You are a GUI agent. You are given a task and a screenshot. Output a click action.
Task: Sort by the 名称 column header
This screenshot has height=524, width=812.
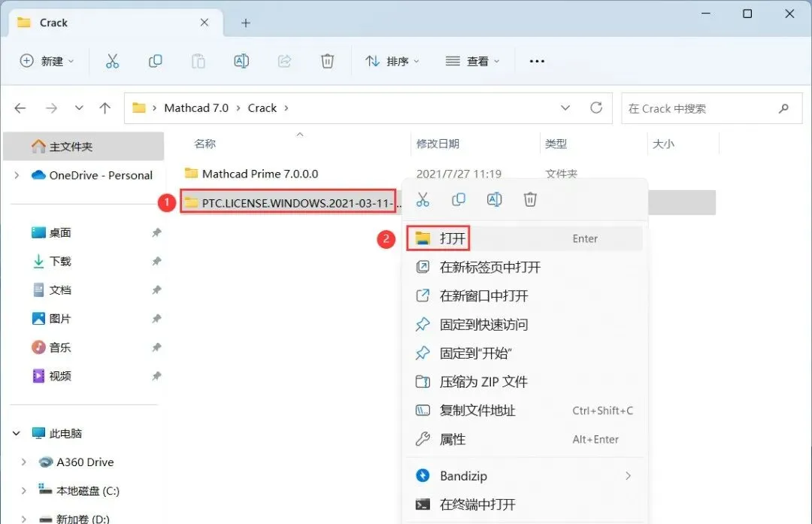tap(205, 144)
